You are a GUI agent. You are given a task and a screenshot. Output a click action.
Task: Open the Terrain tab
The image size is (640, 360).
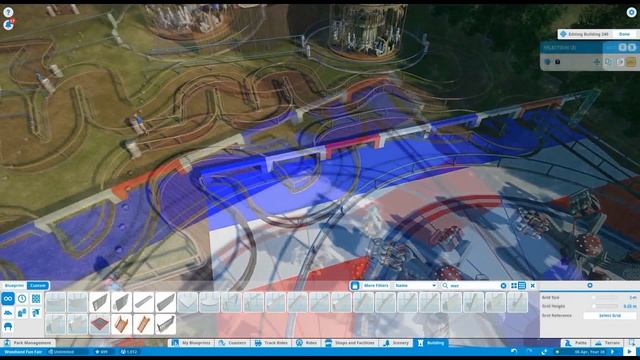608,343
